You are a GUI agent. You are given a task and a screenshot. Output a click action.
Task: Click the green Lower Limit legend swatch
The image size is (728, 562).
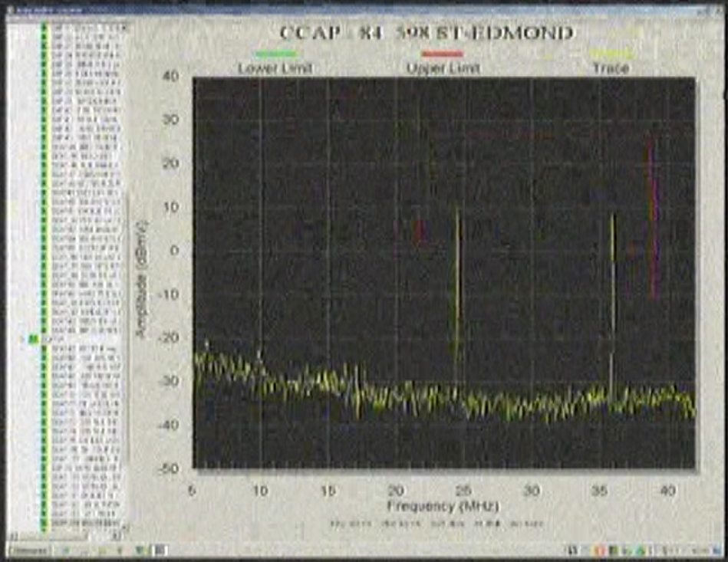pos(276,54)
